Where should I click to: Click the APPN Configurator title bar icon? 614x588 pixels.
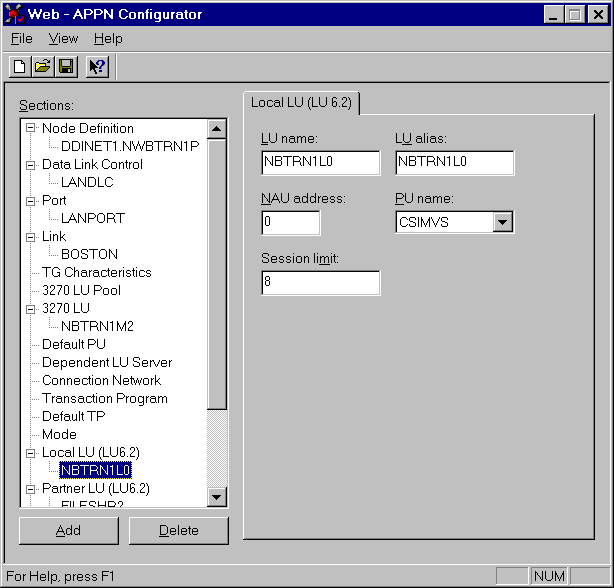pyautogui.click(x=15, y=14)
